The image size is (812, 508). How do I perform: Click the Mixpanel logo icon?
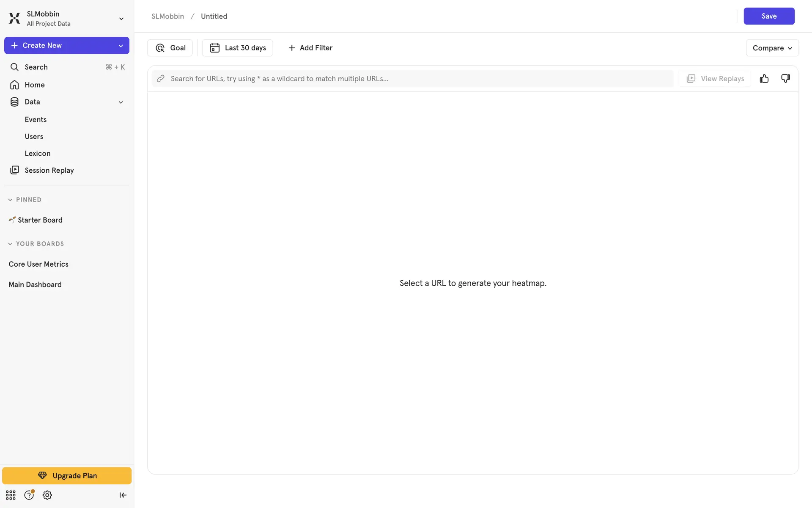click(14, 18)
